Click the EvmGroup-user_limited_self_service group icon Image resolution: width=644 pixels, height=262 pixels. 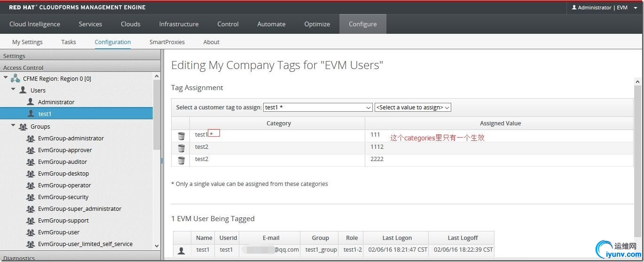(x=31, y=244)
